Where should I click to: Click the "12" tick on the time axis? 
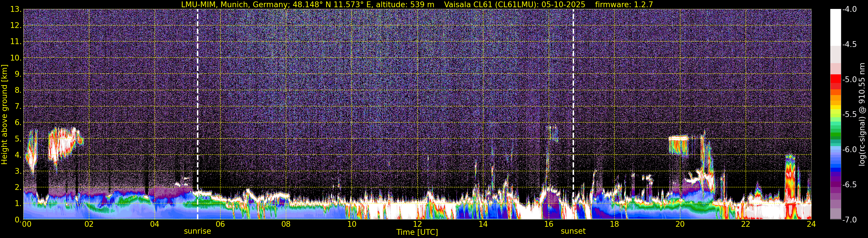pyautogui.click(x=417, y=224)
